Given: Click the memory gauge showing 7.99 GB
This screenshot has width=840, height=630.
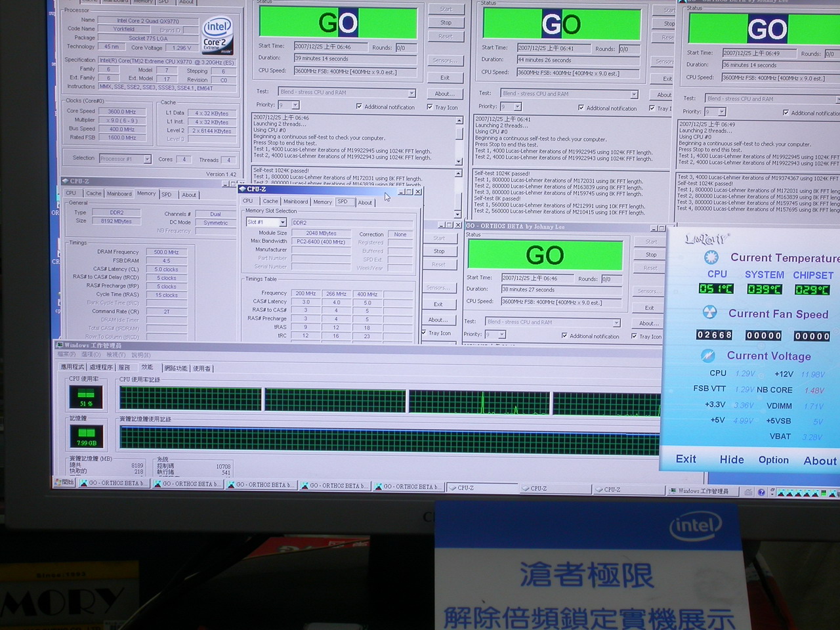Looking at the screenshot, I should pyautogui.click(x=86, y=436).
